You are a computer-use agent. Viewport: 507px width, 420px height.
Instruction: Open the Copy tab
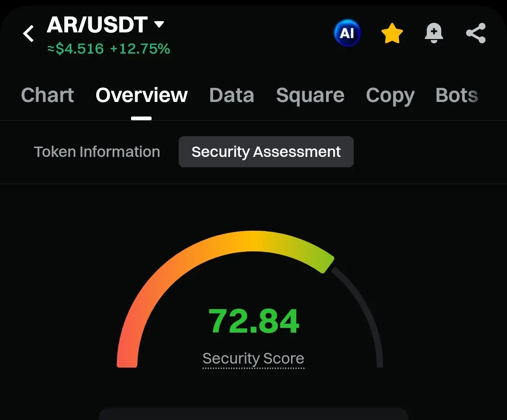tap(390, 96)
